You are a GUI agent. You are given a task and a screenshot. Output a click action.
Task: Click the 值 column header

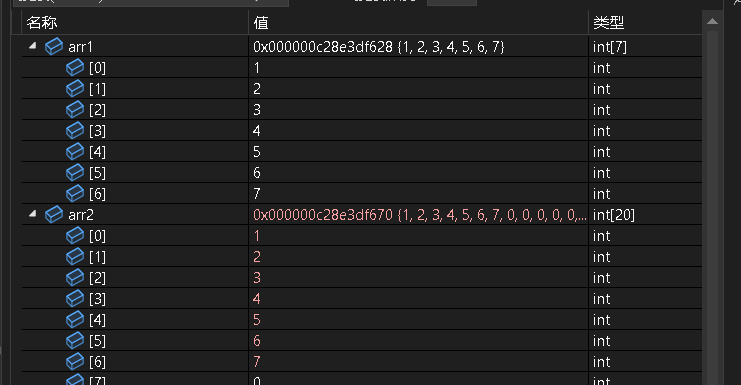pos(418,23)
